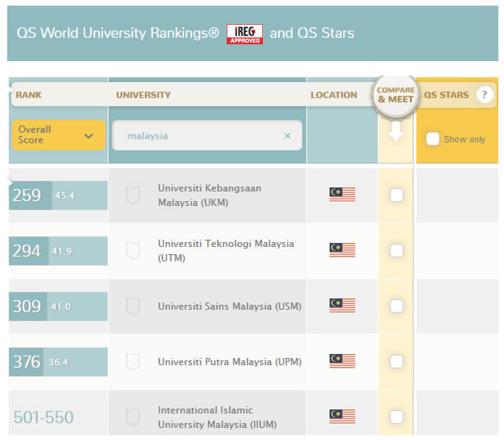Click the UKM university shield logo

click(x=133, y=195)
